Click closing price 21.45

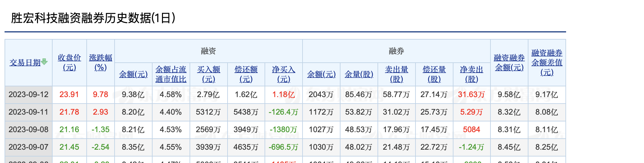[x=69, y=147]
